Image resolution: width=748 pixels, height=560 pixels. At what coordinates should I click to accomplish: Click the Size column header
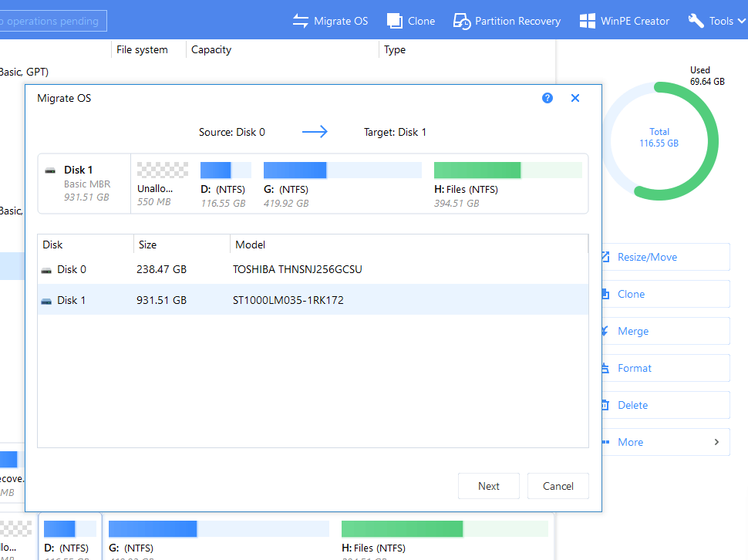click(147, 245)
